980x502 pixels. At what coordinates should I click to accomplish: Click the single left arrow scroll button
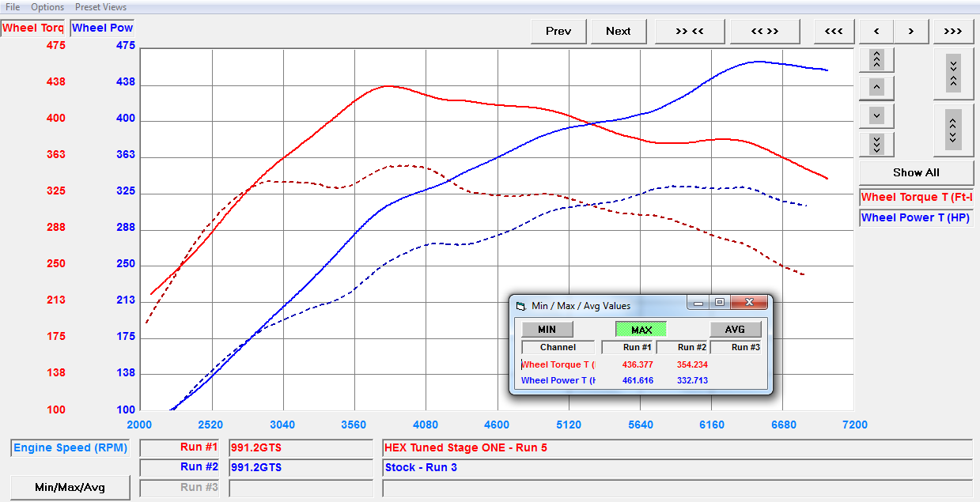(876, 32)
